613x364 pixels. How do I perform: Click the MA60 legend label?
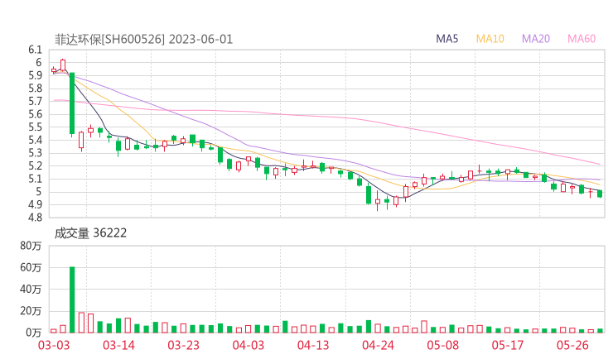[582, 39]
